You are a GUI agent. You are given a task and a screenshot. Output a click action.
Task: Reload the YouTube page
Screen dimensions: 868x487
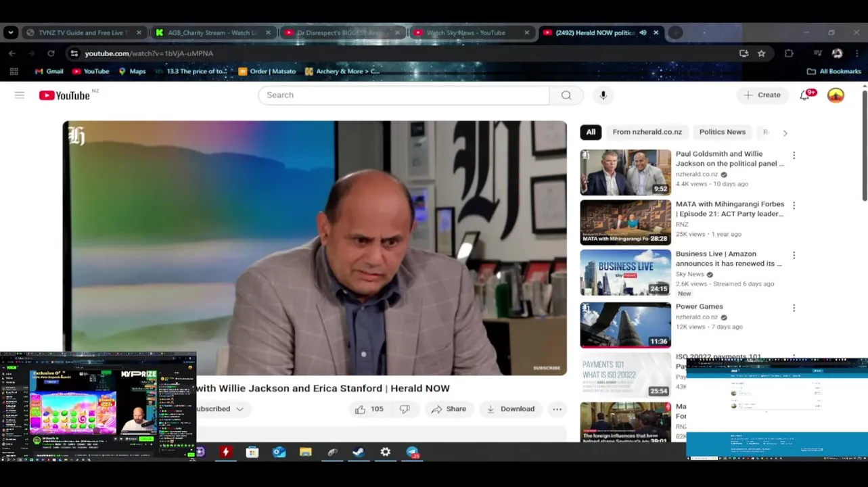(x=51, y=53)
